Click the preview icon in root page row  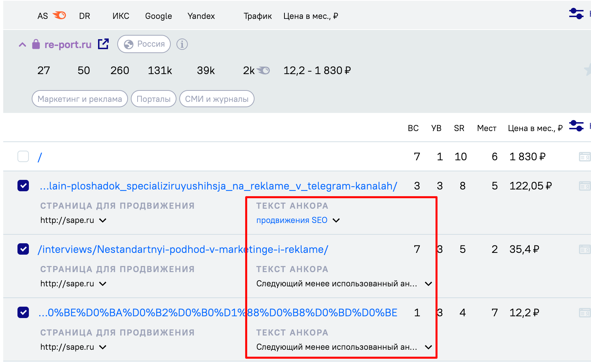(x=584, y=157)
